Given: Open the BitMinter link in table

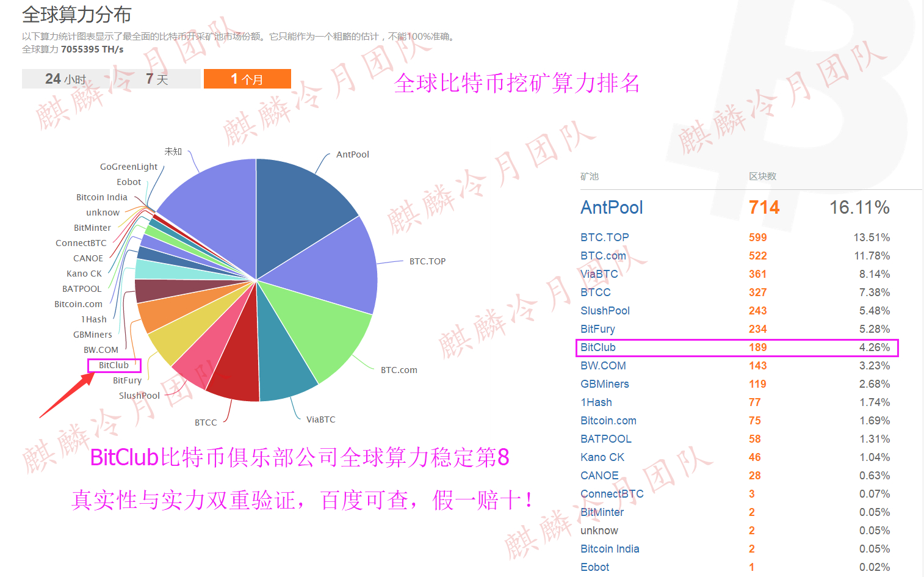Looking at the screenshot, I should point(602,512).
